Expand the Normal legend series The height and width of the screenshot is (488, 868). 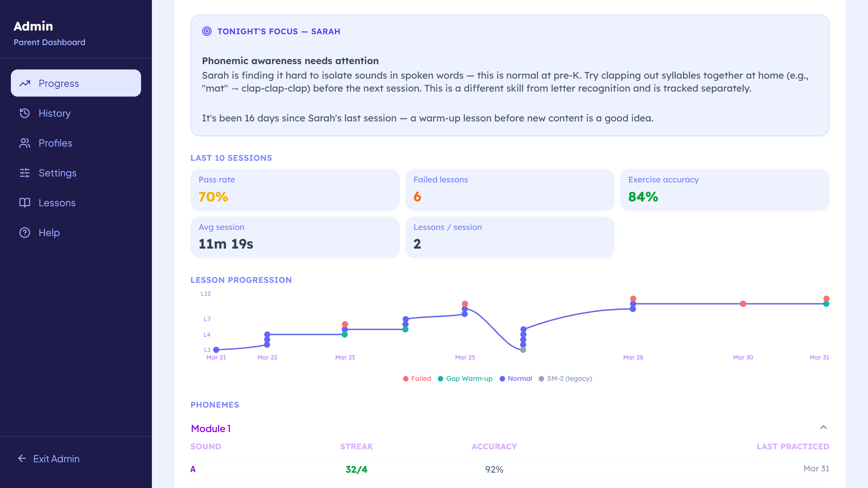[x=516, y=378]
